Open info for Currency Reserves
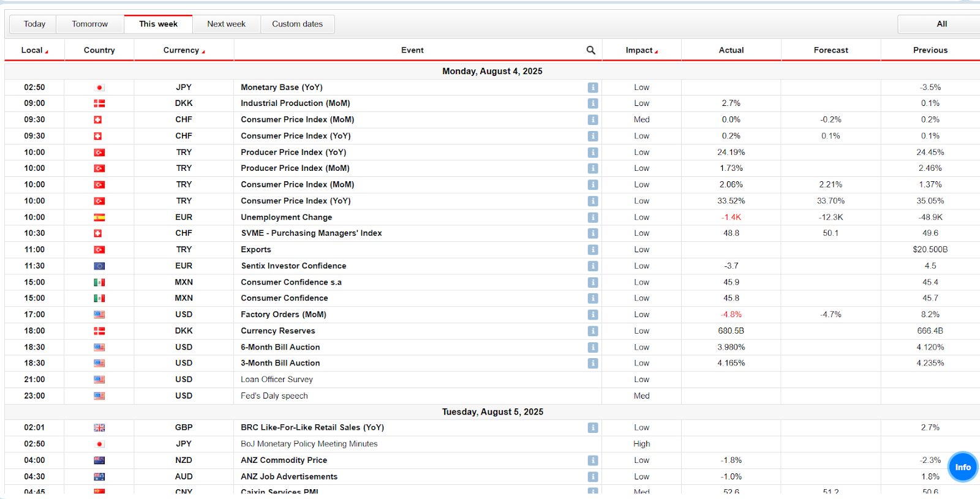The width and height of the screenshot is (980, 499). tap(592, 331)
